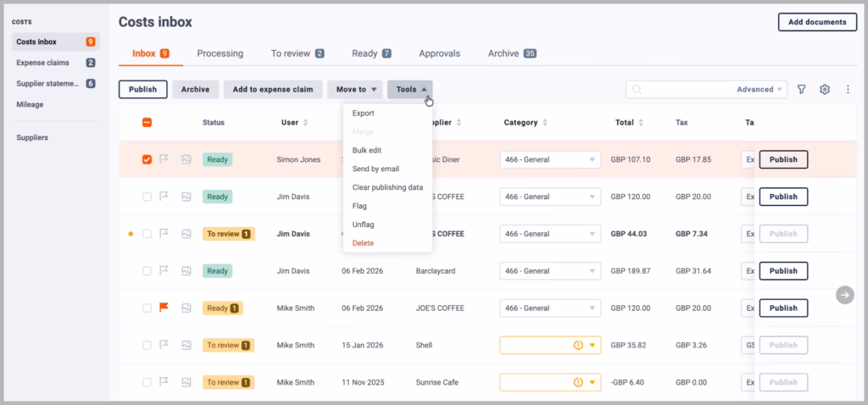Click image icon on Simon Jones row
868x405 pixels.
186,159
